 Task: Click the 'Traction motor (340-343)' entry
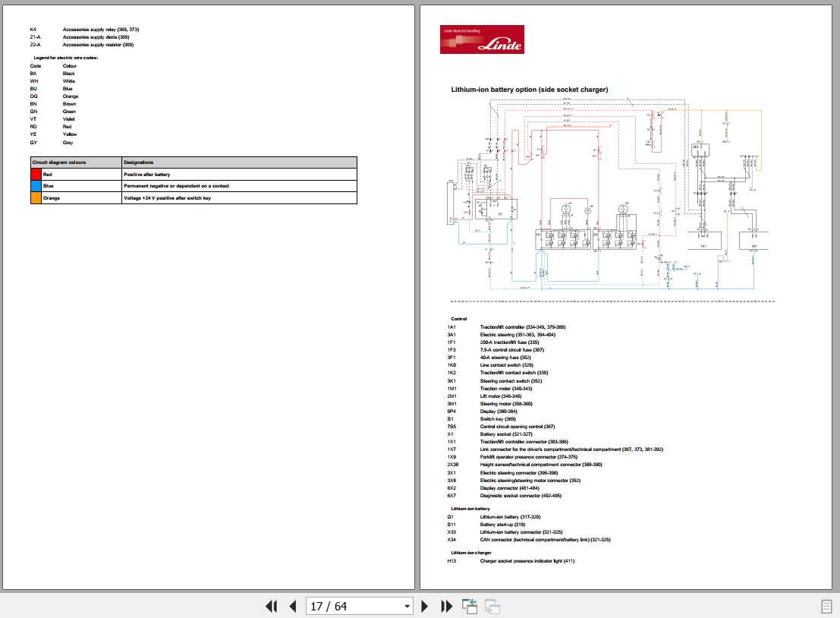[x=505, y=389]
